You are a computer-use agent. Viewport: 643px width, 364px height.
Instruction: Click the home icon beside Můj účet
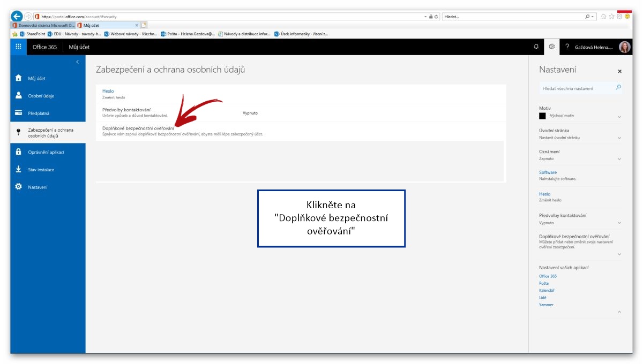click(x=19, y=78)
